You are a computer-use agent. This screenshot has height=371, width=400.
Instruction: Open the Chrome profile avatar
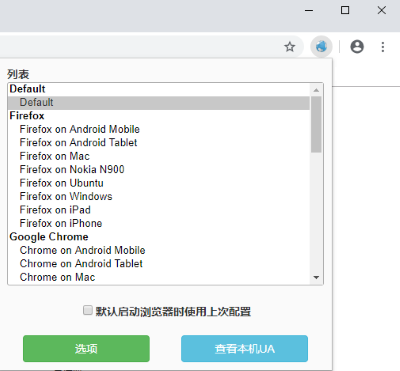point(357,47)
